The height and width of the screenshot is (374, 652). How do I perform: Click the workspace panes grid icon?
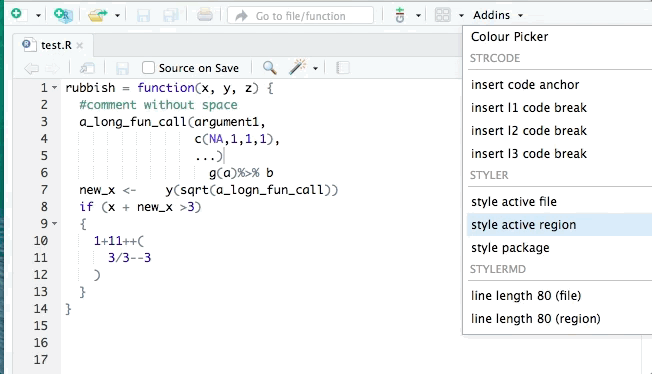click(442, 15)
